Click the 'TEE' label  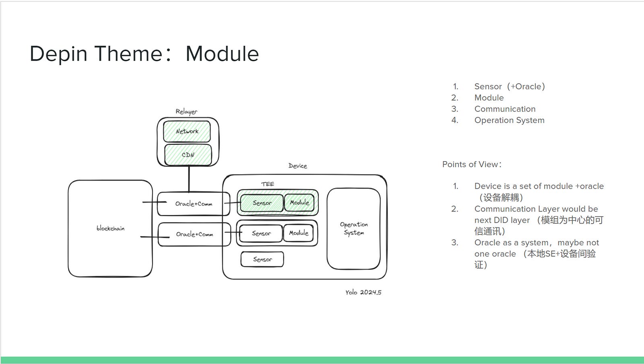(268, 184)
